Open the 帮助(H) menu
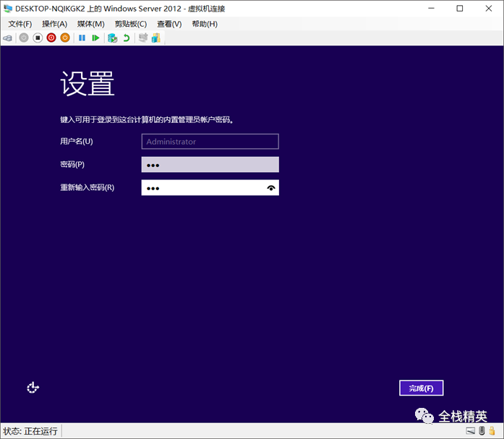 (x=205, y=24)
